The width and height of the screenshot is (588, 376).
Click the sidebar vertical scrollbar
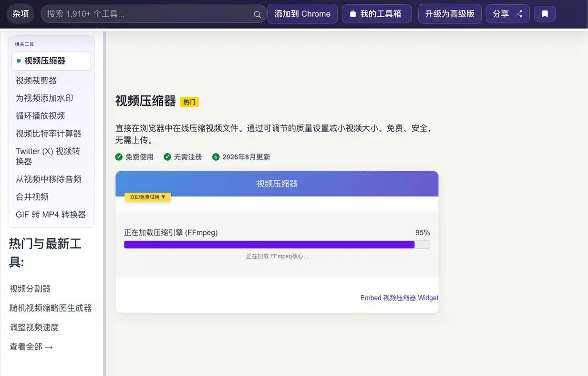click(x=104, y=203)
